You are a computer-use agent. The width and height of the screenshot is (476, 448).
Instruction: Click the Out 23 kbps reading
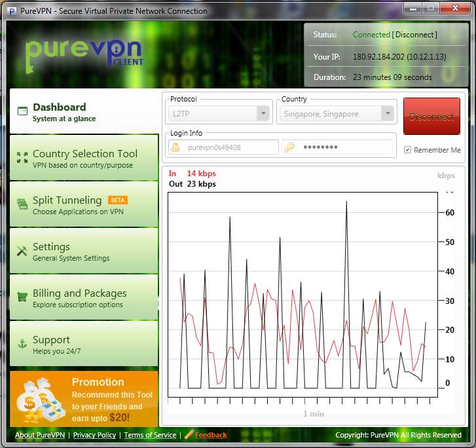pos(192,184)
